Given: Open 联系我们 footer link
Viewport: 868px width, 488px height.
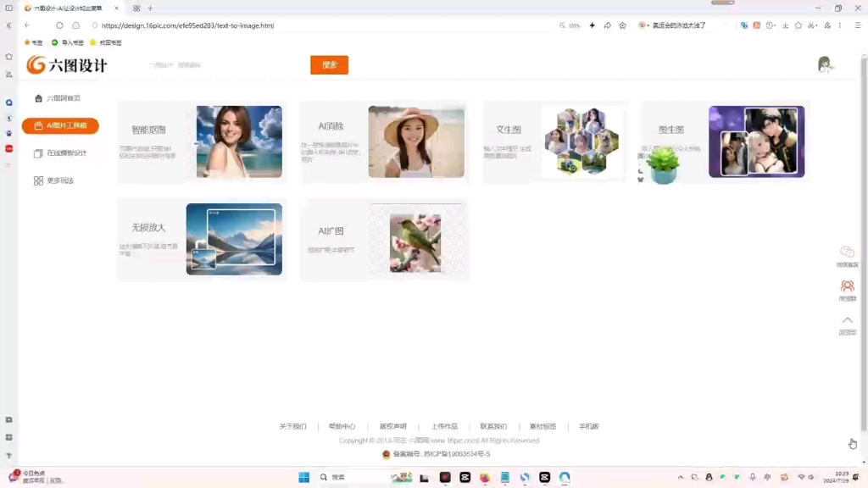Looking at the screenshot, I should (x=493, y=426).
